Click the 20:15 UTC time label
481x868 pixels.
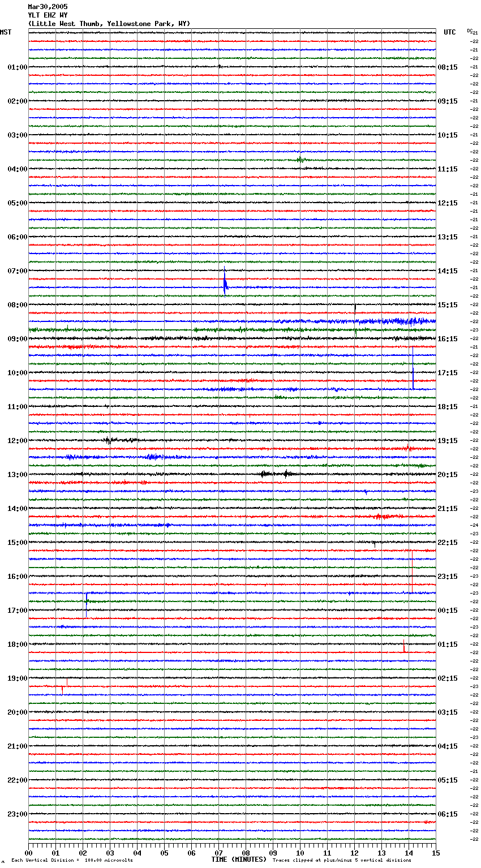click(x=448, y=475)
